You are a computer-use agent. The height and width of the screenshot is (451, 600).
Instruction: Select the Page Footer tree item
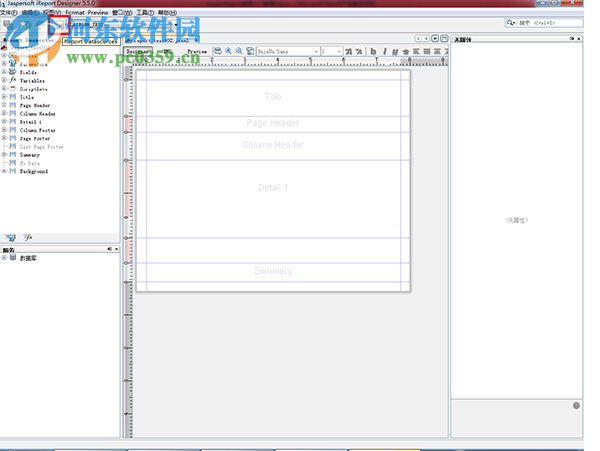pos(35,138)
